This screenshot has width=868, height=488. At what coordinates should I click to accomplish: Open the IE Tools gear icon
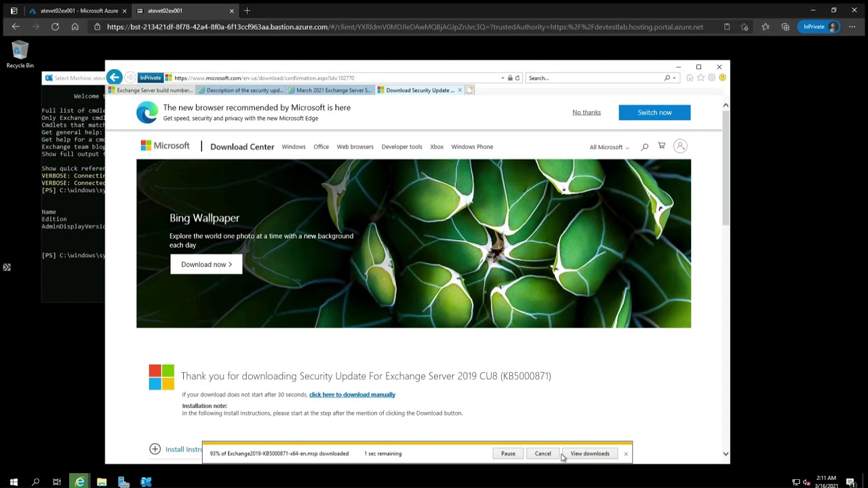pos(711,78)
